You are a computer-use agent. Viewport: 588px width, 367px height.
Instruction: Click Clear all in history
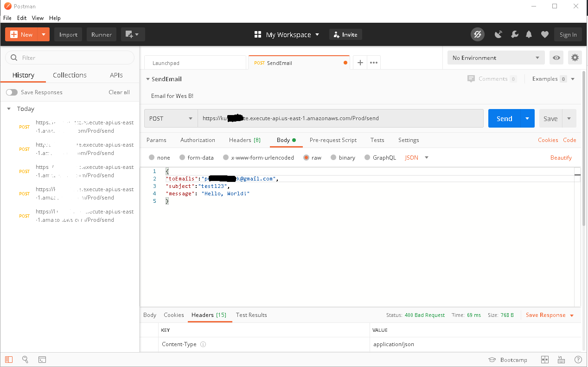click(119, 92)
